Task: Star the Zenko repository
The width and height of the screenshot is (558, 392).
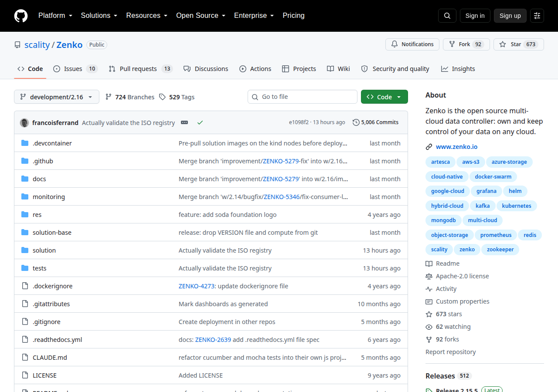Action: (x=519, y=44)
